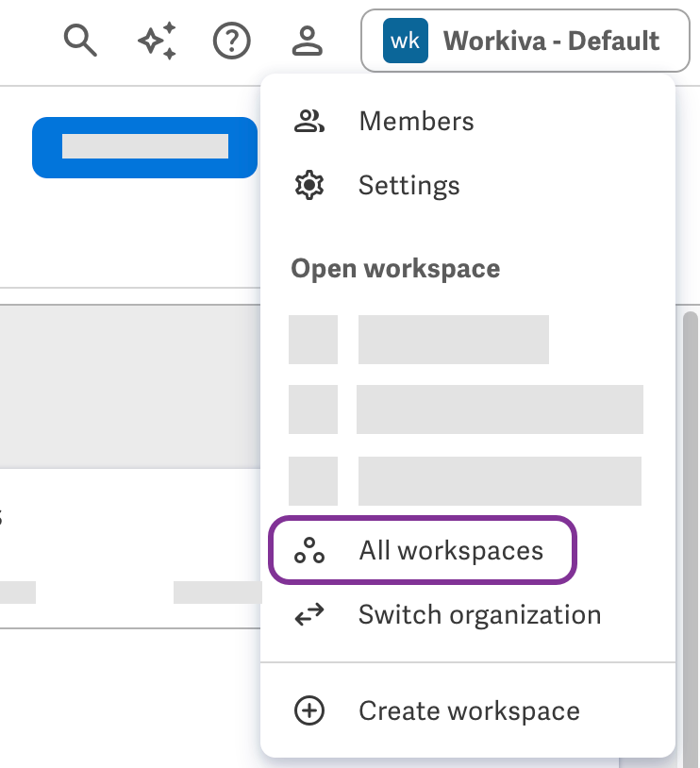Screen dimensions: 700x768
Task: Click the Switch organization arrows icon
Action: point(309,615)
